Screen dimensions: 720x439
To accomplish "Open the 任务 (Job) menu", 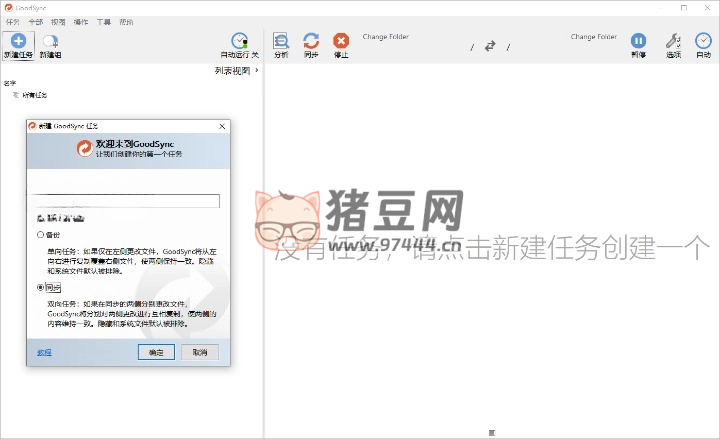I will (x=12, y=21).
